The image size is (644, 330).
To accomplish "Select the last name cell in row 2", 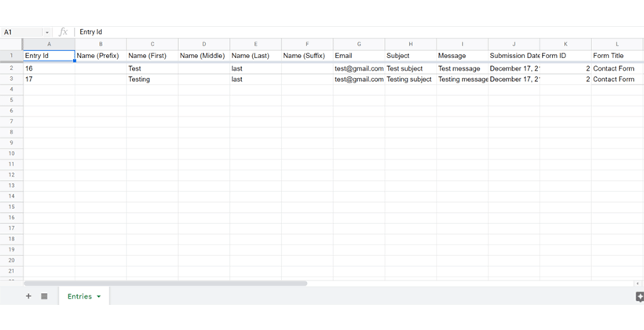I will coord(256,68).
